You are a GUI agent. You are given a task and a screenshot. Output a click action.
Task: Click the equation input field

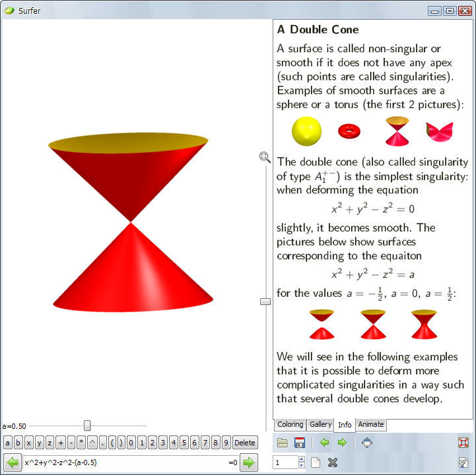point(125,462)
